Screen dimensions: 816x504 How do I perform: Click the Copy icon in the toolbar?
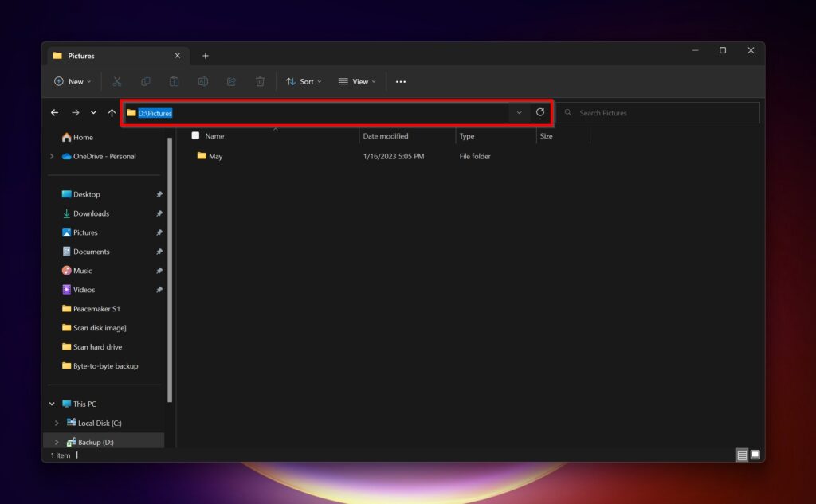click(x=146, y=81)
